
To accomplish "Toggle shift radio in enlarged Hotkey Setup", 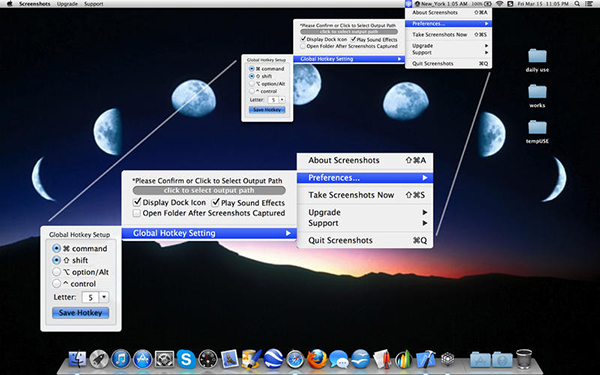I will click(x=56, y=260).
